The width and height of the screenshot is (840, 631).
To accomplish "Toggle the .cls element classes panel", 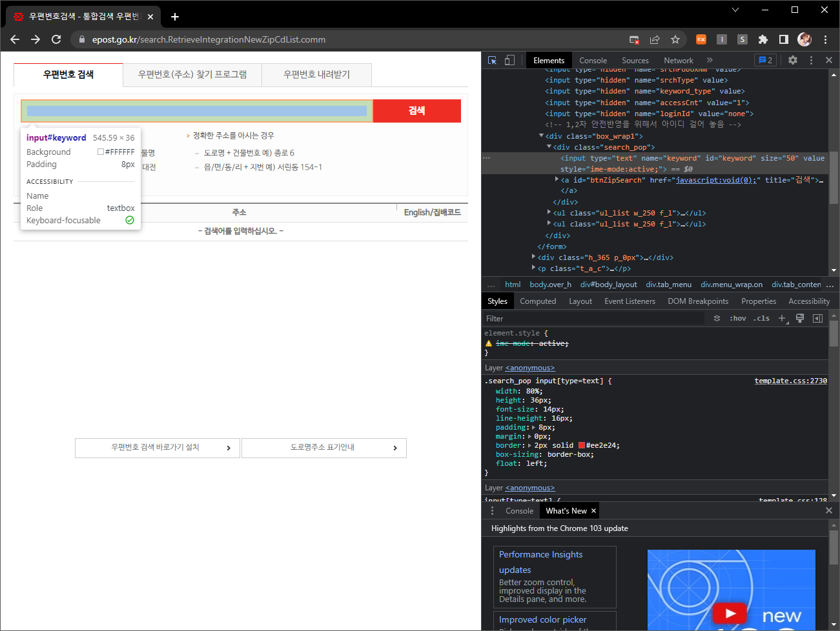I will (x=761, y=318).
